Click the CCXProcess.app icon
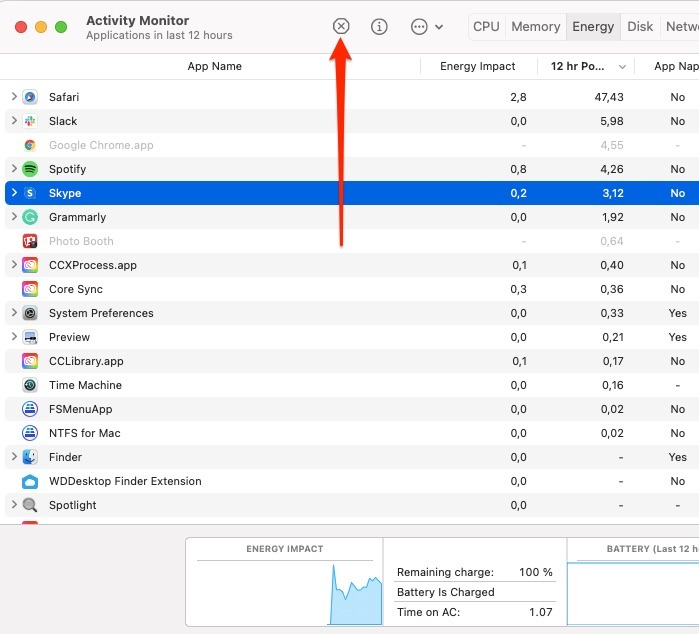699x634 pixels. tap(30, 265)
